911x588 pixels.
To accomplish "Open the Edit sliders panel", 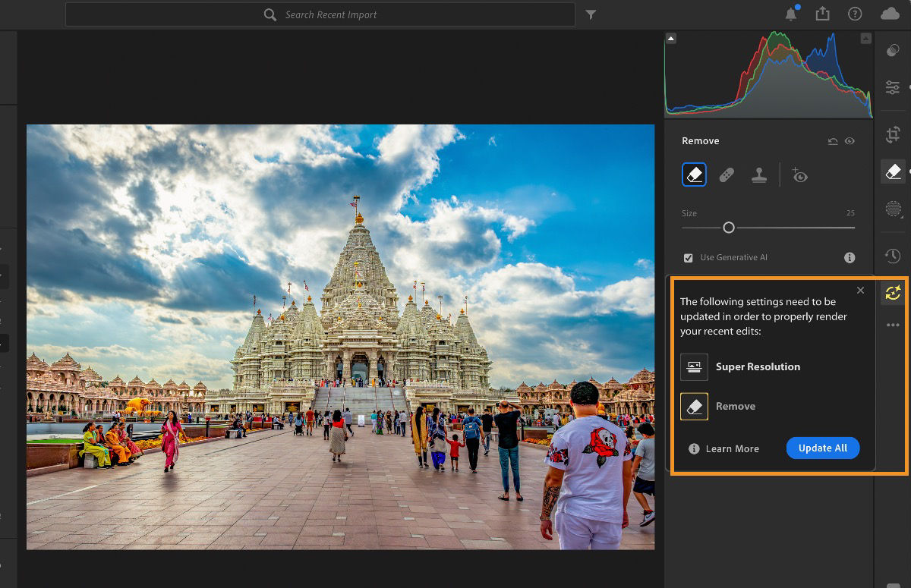I will 893,88.
